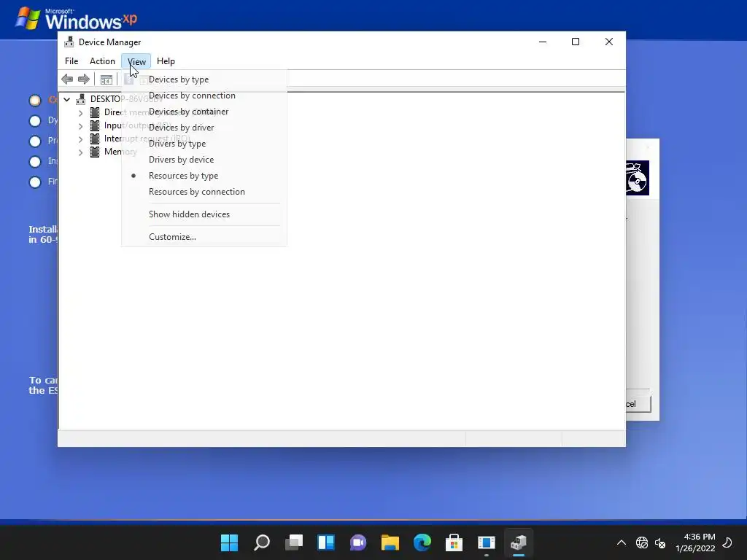Click the Device Manager taskbar icon
747x560 pixels.
519,542
